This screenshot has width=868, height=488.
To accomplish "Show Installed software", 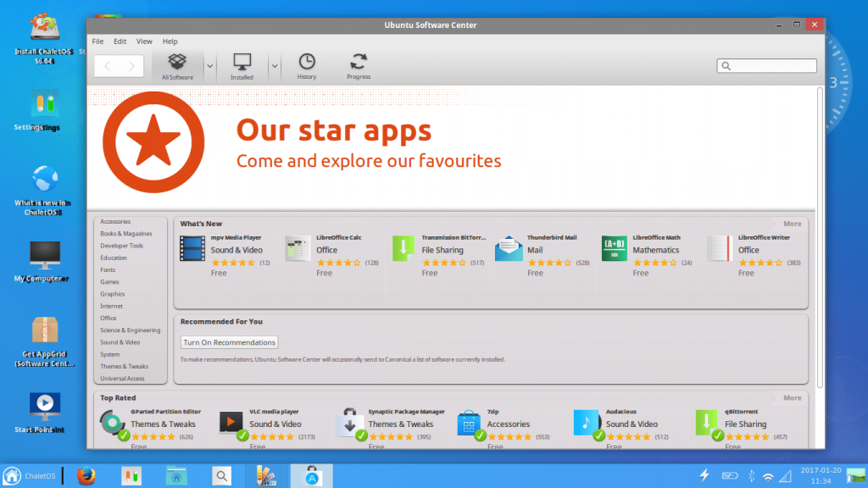I will tap(242, 66).
